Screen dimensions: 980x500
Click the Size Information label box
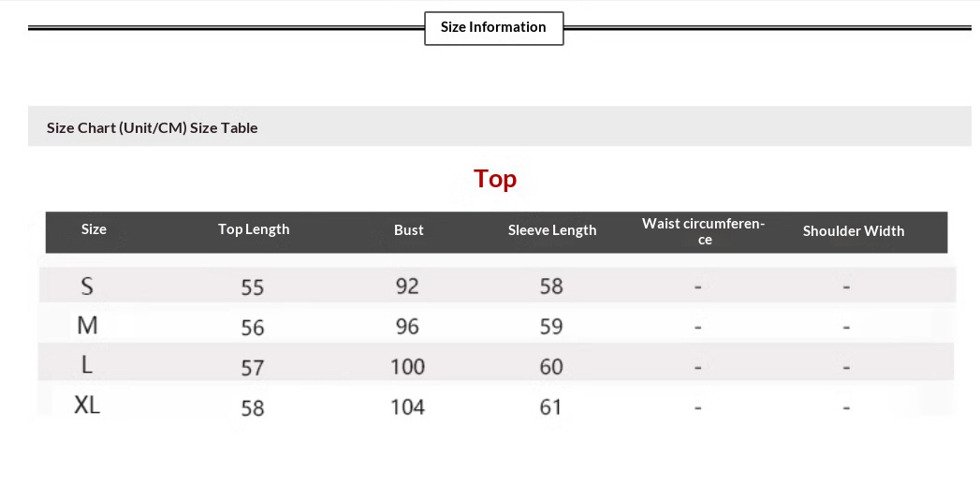(x=493, y=27)
